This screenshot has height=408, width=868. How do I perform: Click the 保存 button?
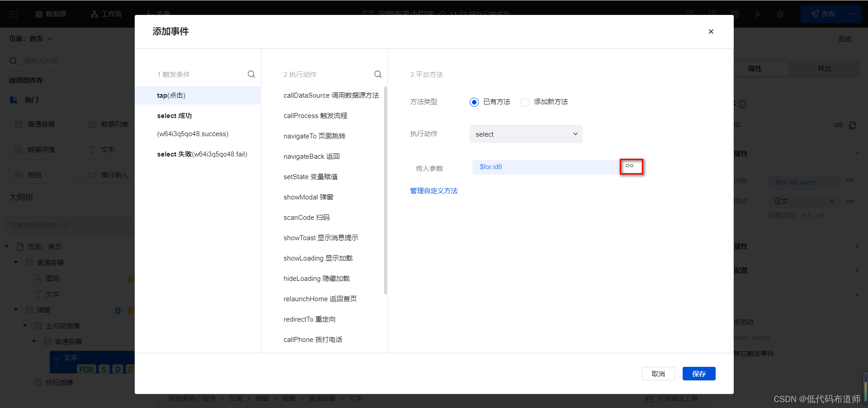pyautogui.click(x=699, y=374)
